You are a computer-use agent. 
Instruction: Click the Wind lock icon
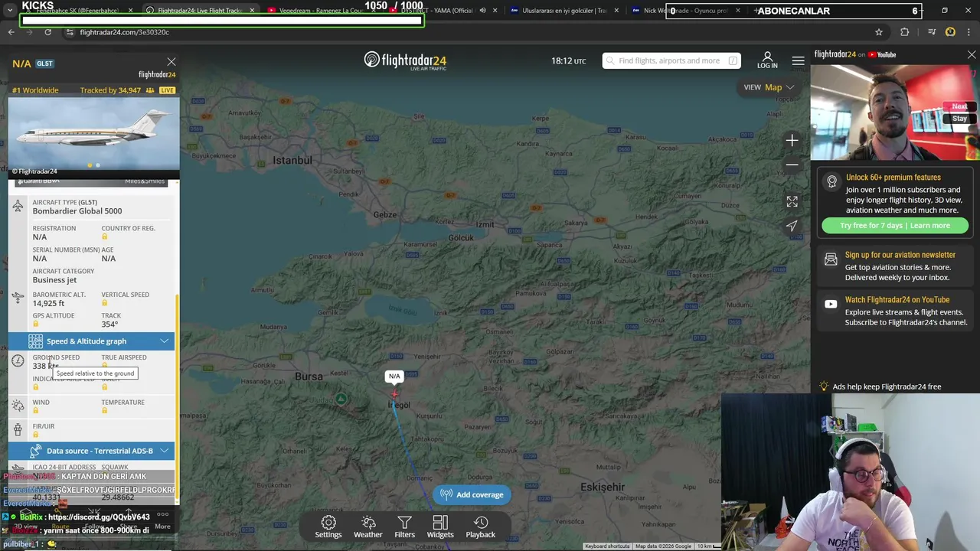[x=36, y=410]
